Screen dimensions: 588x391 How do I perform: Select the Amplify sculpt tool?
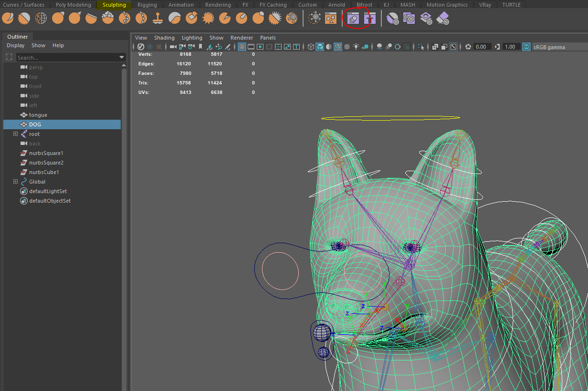pyautogui.click(x=275, y=19)
